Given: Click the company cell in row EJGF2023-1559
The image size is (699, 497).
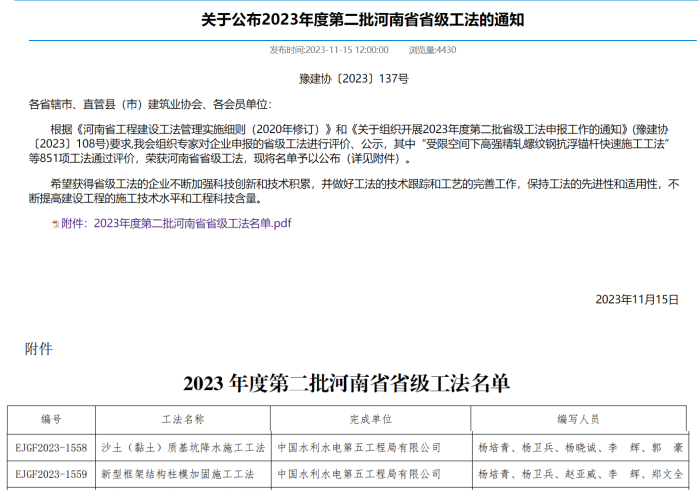Looking at the screenshot, I should 370,474.
